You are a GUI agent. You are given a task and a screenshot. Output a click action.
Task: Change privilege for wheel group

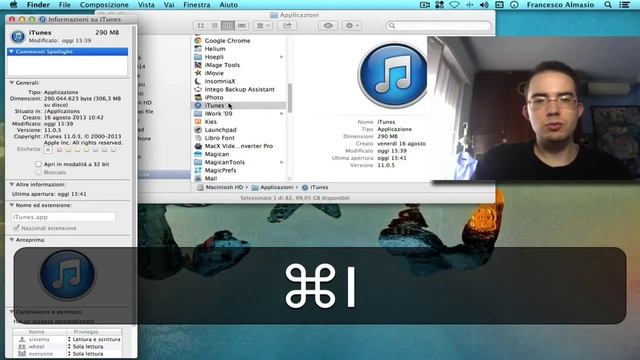[95, 347]
